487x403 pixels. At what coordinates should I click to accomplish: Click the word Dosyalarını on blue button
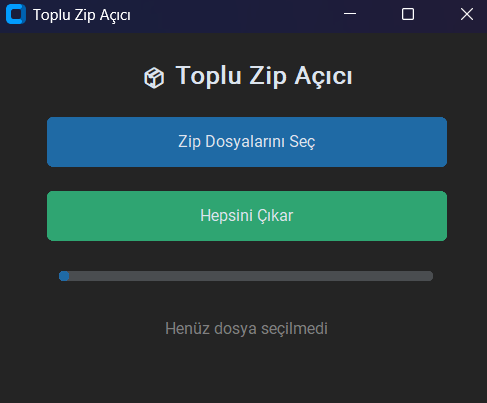point(245,142)
